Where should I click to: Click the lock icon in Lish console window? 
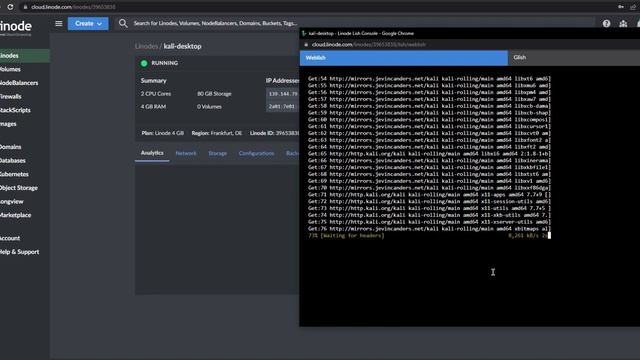pyautogui.click(x=306, y=44)
